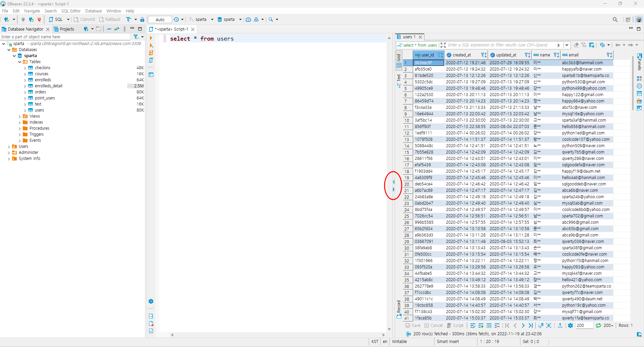Select the orders table in navigator
This screenshot has width=644, height=347.
40,92
